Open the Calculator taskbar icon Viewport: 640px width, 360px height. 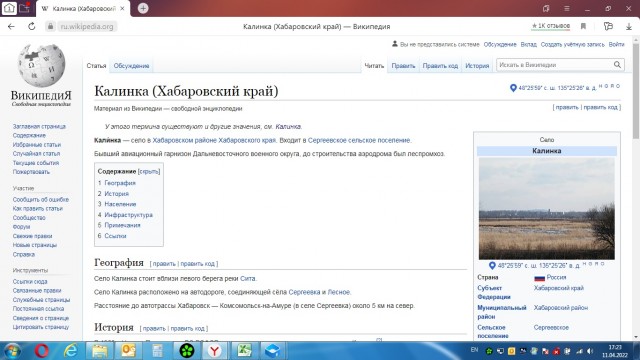[x=158, y=351]
